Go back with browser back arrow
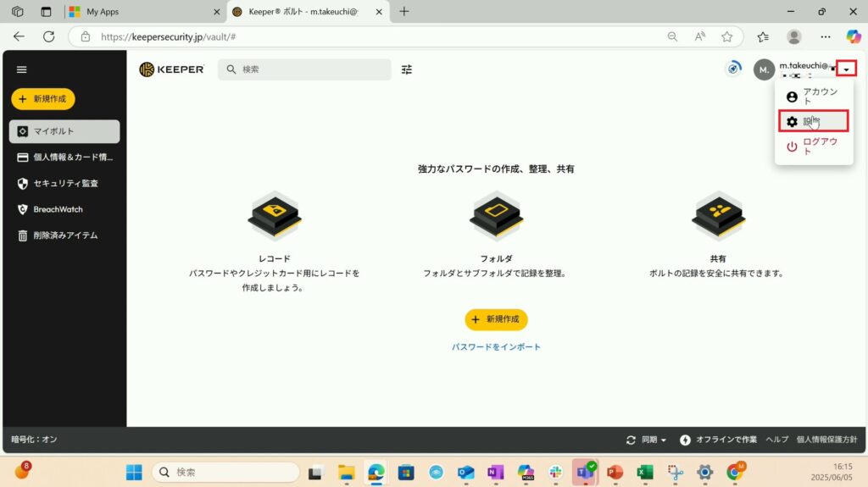This screenshot has height=487, width=868. click(x=19, y=36)
